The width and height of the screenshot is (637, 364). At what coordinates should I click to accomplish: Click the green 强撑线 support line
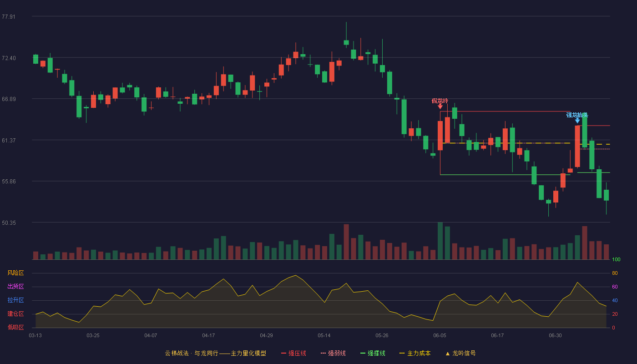tap(505, 175)
